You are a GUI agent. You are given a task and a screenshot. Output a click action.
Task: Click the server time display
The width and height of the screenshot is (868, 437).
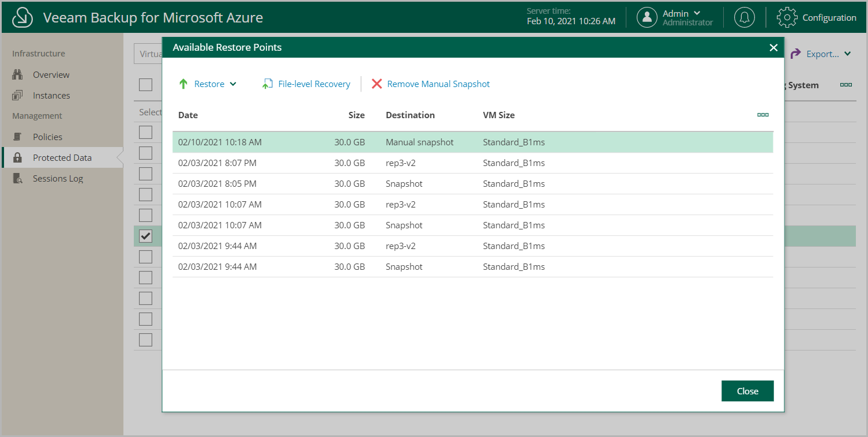571,16
